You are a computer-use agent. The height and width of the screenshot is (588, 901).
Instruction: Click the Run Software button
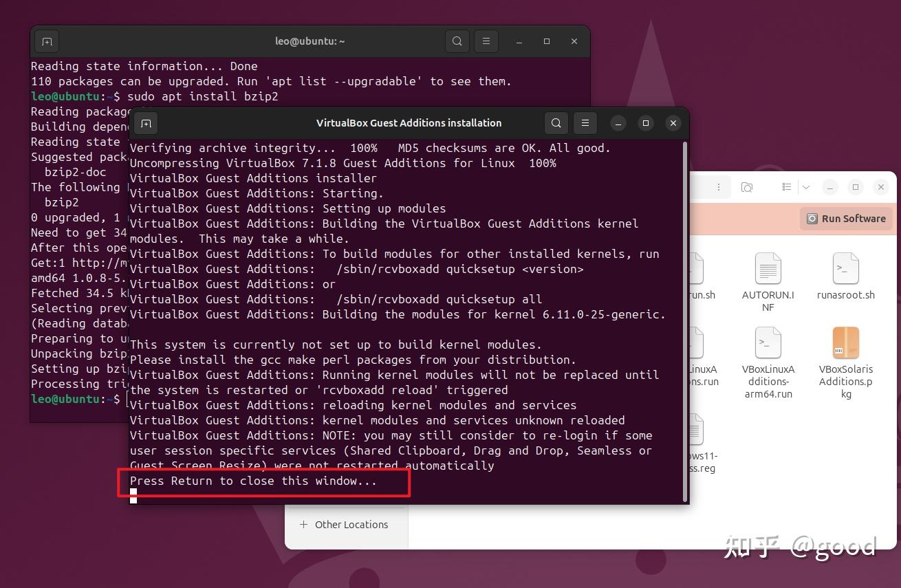point(846,219)
